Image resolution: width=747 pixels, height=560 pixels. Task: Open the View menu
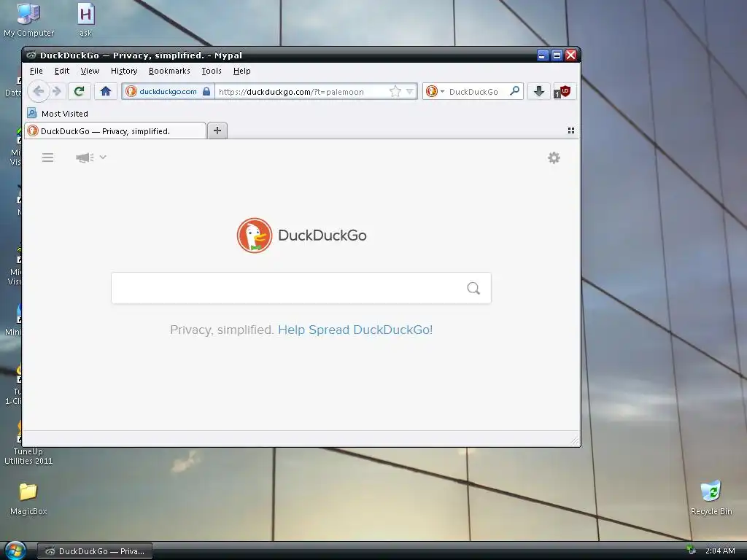90,71
